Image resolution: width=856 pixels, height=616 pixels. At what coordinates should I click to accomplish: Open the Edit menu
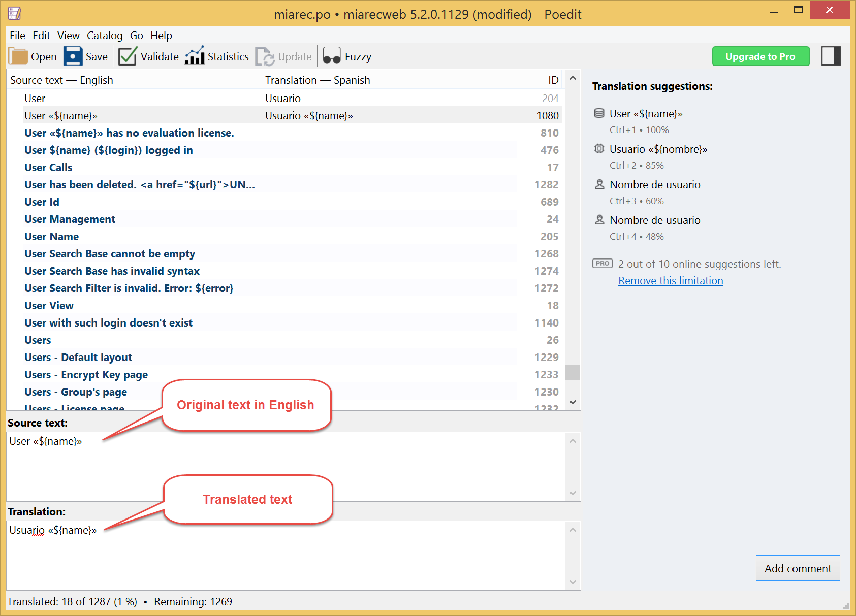[41, 36]
